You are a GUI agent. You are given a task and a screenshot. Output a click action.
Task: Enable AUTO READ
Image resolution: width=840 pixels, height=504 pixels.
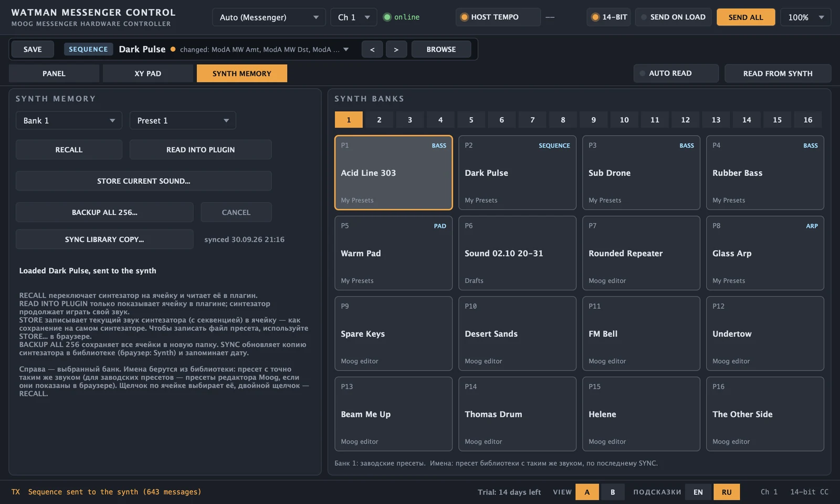676,73
